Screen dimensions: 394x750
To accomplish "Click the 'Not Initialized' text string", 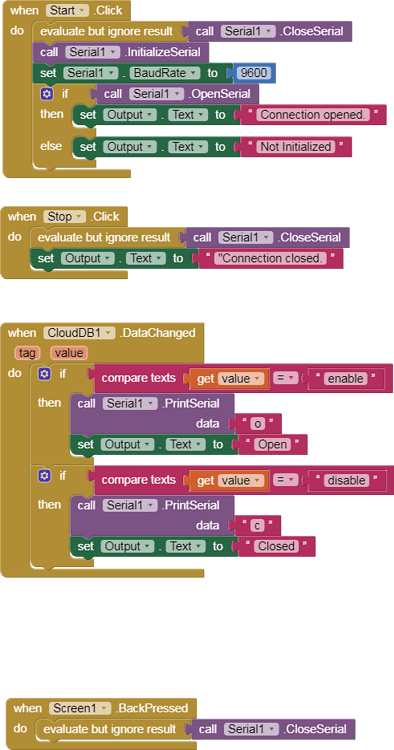I will 296,147.
